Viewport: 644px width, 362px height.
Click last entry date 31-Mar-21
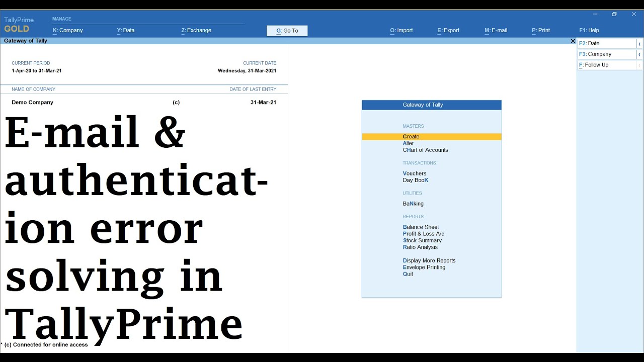coord(263,102)
